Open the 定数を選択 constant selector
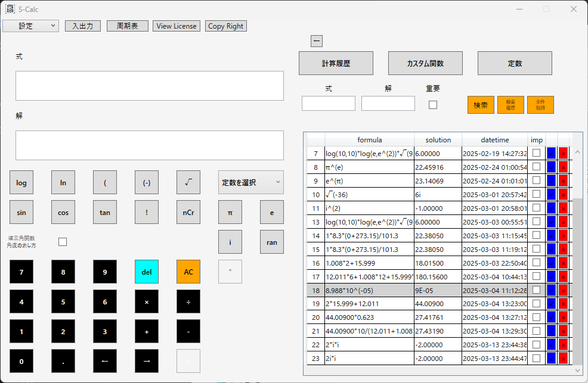This screenshot has width=588, height=383. click(250, 182)
